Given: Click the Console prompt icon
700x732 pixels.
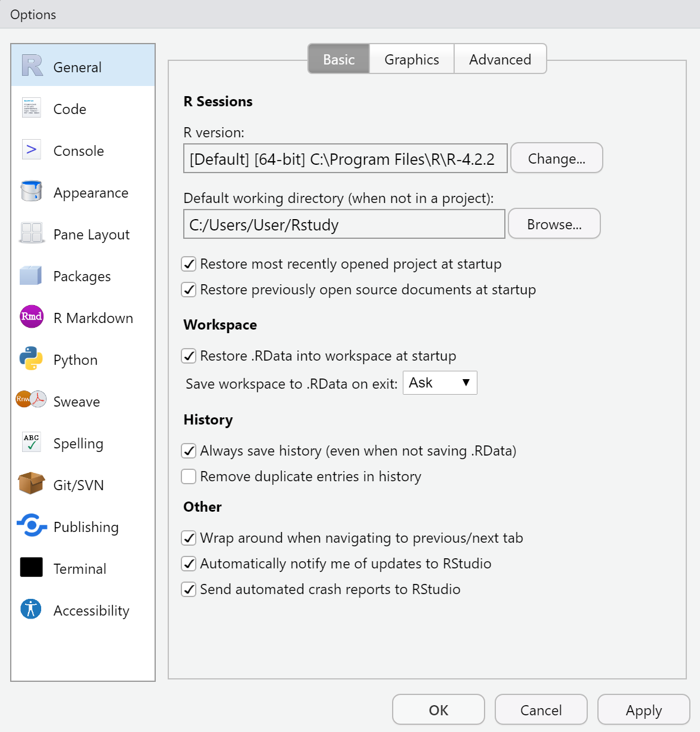Looking at the screenshot, I should pos(32,149).
